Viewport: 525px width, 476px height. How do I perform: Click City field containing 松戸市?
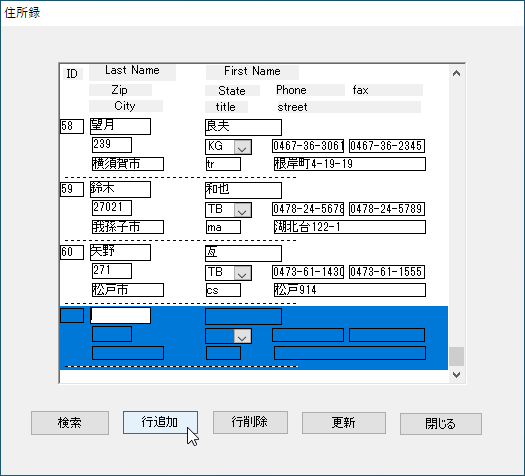pos(128,290)
